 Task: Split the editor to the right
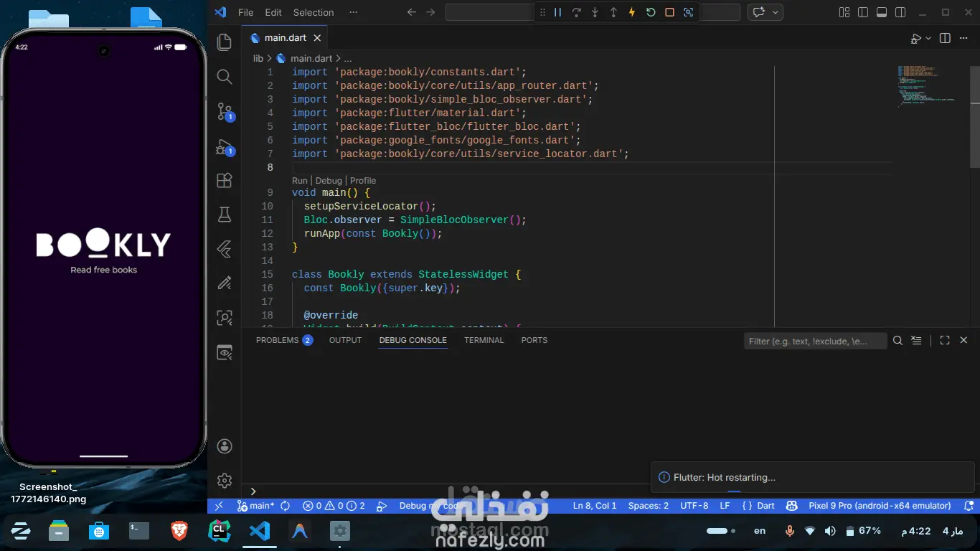(x=945, y=38)
